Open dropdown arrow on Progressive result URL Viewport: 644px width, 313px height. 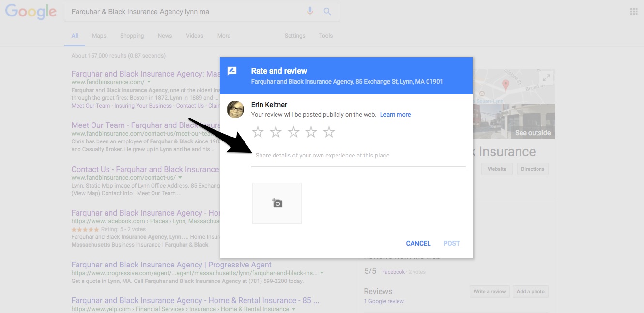(x=322, y=273)
